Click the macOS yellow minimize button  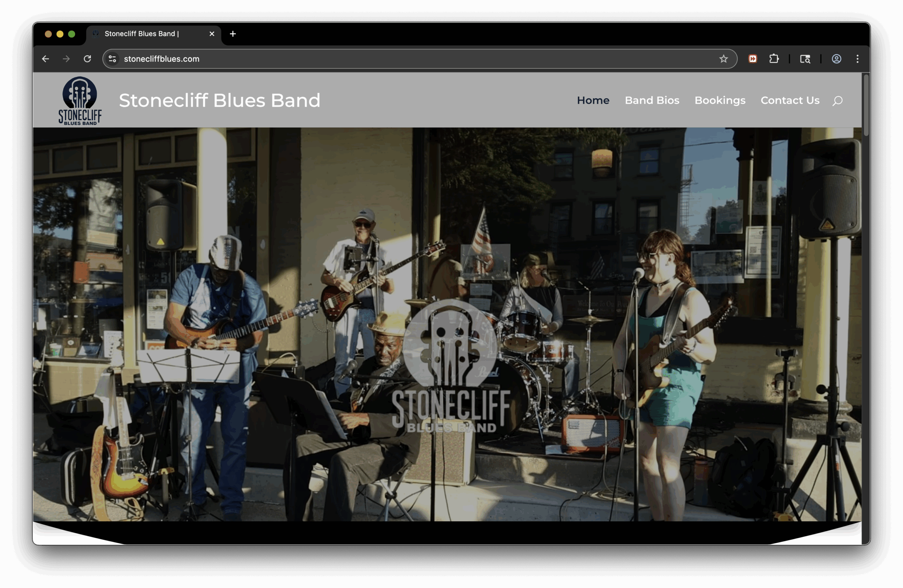pos(60,34)
